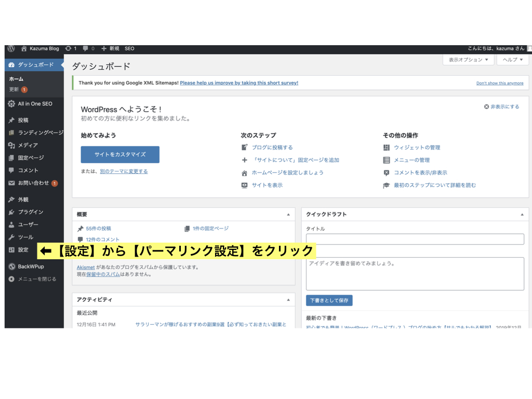532x399 pixels.
Task: Open the メディア menu item
Action: point(28,145)
